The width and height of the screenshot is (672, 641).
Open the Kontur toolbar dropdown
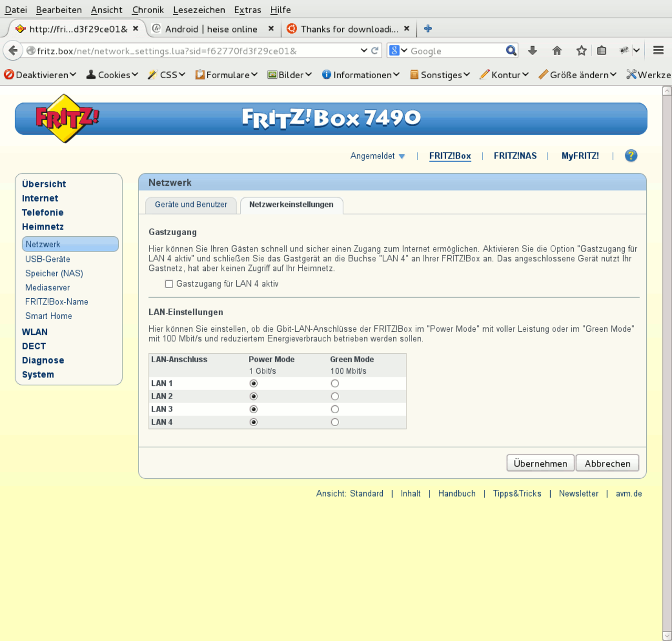pyautogui.click(x=505, y=75)
